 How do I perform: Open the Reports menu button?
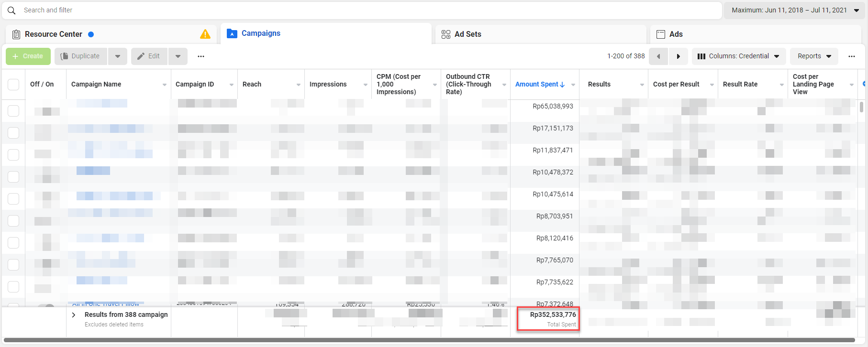(x=813, y=56)
